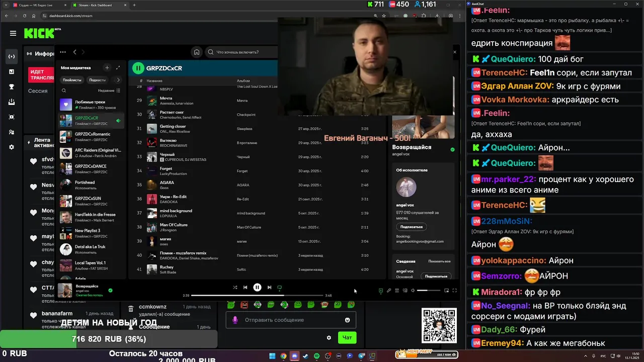The image size is (644, 362).
Task: Select the Плейлисты filter chip
Action: coord(72,80)
